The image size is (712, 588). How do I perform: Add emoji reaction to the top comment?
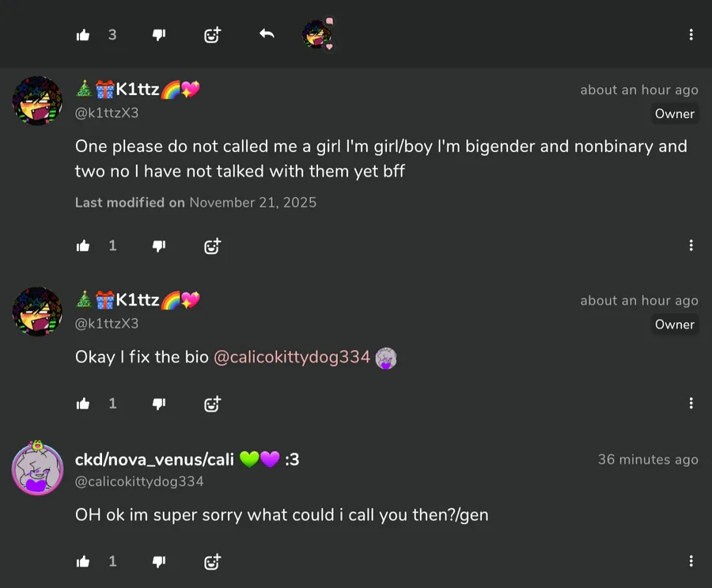tap(212, 35)
